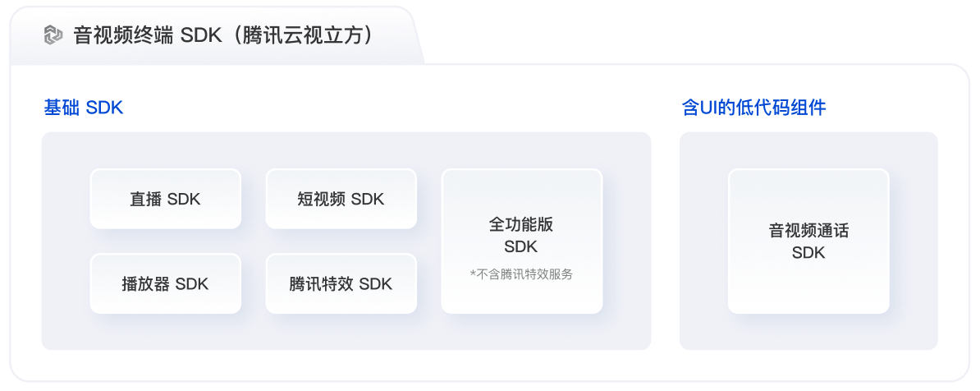
Task: Click the Tencent Cloud logo icon in header
Action: pyautogui.click(x=53, y=35)
